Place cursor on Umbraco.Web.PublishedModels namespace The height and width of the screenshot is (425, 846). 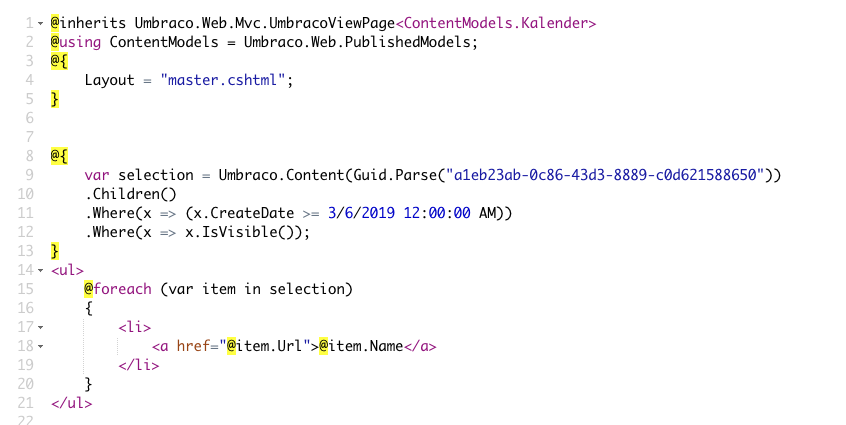pyautogui.click(x=357, y=42)
